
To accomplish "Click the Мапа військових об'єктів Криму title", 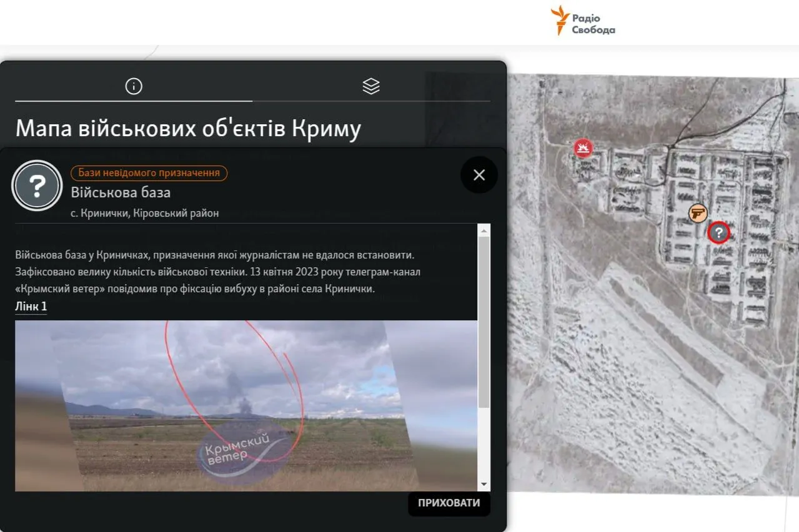I will point(188,129).
